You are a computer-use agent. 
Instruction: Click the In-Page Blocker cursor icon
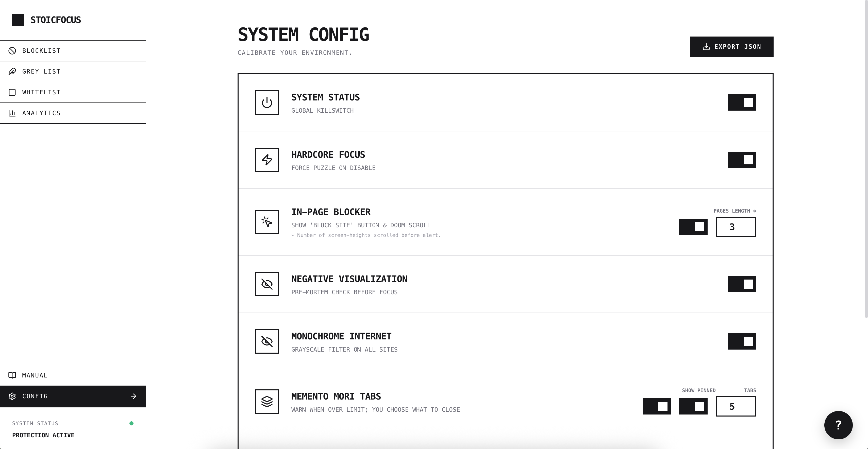coord(267,222)
